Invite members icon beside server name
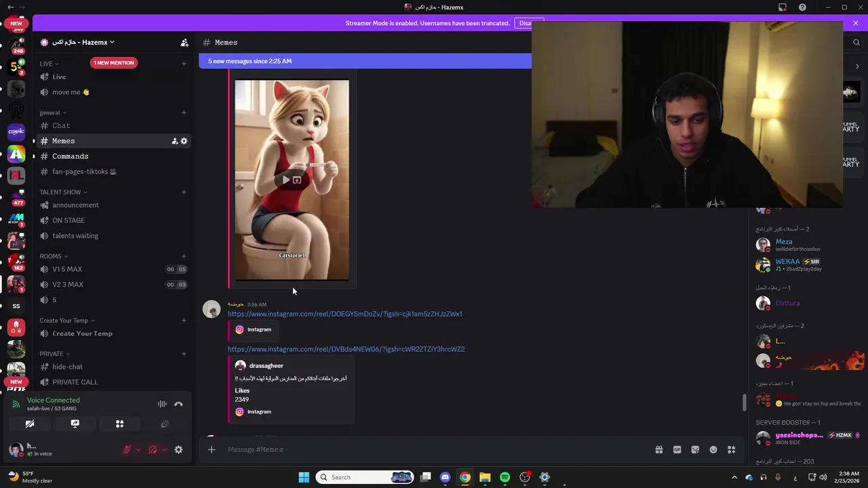Image resolution: width=868 pixels, height=488 pixels. tap(184, 42)
